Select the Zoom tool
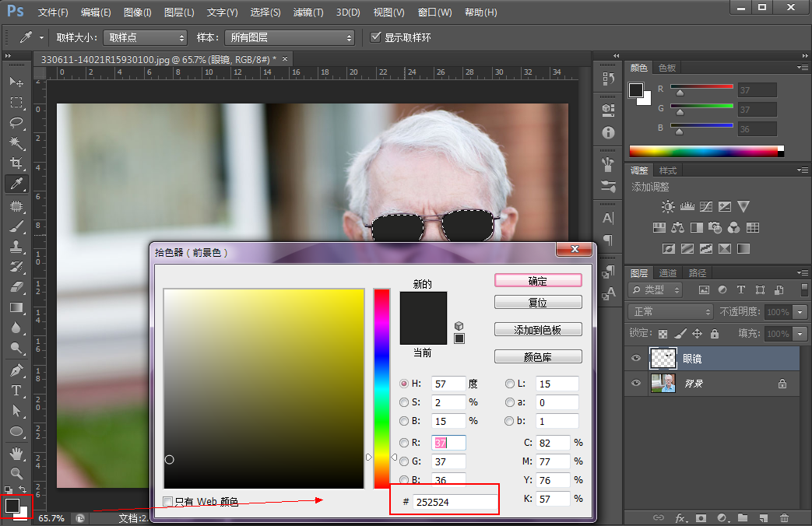The height and width of the screenshot is (526, 812). click(16, 473)
